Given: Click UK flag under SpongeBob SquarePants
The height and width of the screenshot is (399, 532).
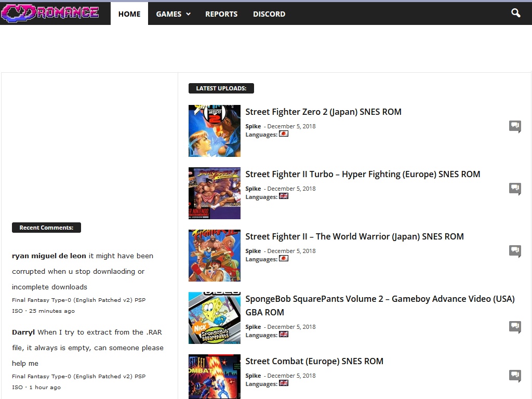Looking at the screenshot, I should pyautogui.click(x=284, y=334).
